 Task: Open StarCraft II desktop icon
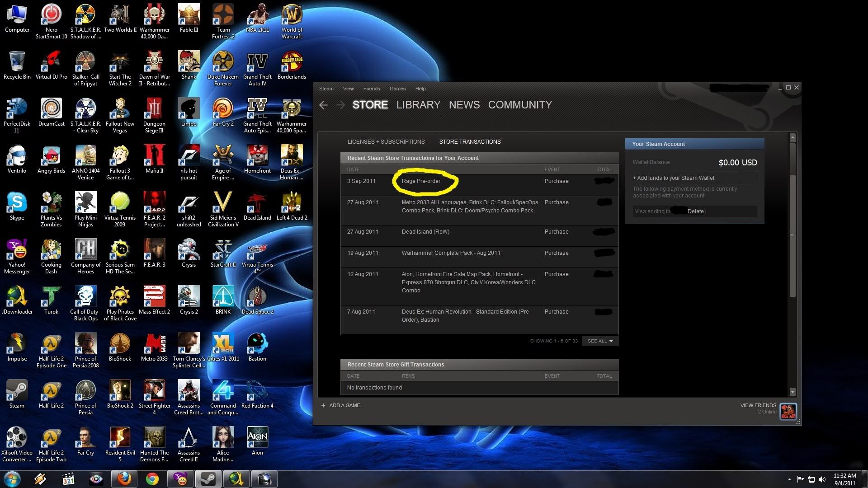(x=223, y=253)
